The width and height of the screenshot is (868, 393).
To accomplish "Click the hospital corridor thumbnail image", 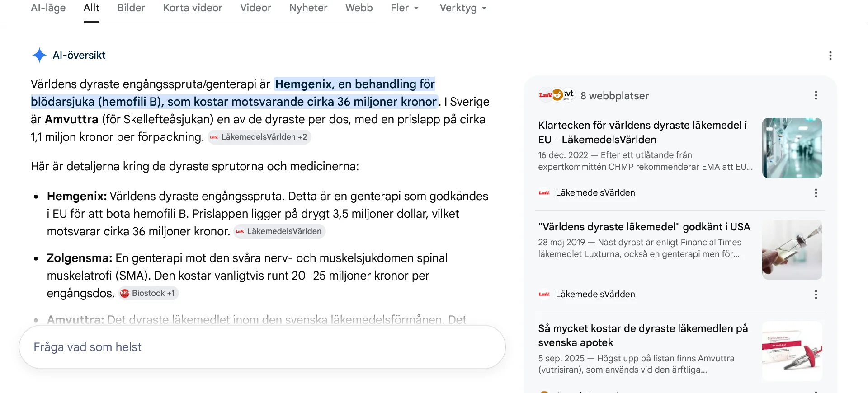I will 792,148.
